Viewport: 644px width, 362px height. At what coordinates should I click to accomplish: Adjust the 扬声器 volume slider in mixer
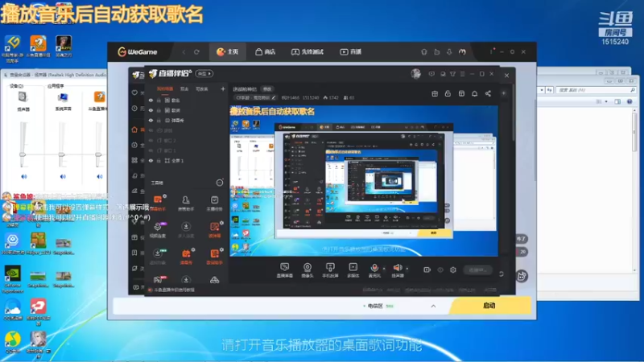[23, 154]
